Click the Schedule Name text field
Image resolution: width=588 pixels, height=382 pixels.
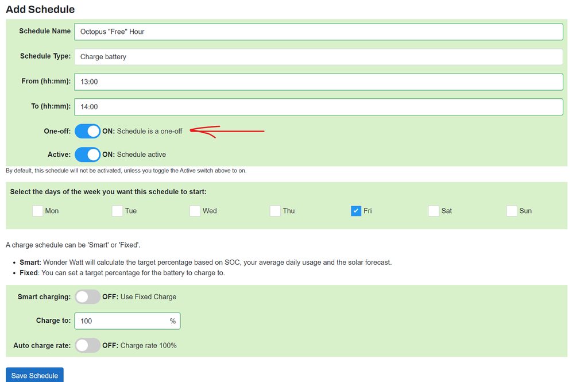pos(318,32)
